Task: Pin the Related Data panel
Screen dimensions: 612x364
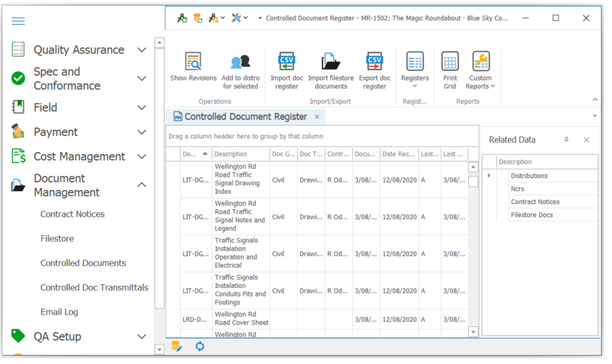Action: point(566,140)
